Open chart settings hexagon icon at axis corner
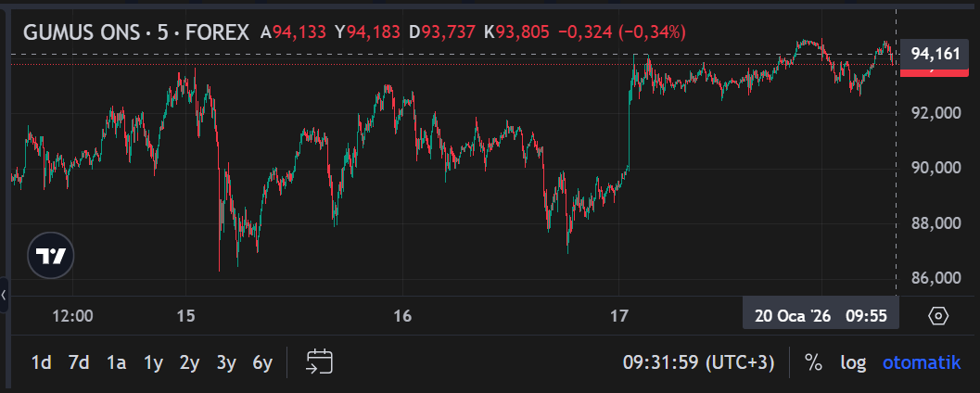Screen dimensions: 980x393 (938, 316)
